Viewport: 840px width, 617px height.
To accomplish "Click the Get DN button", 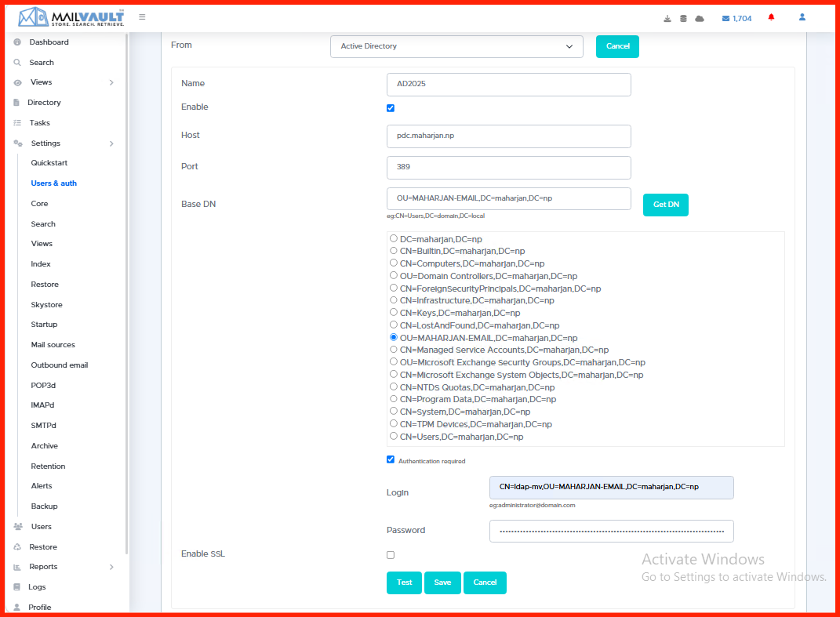I will click(x=666, y=205).
